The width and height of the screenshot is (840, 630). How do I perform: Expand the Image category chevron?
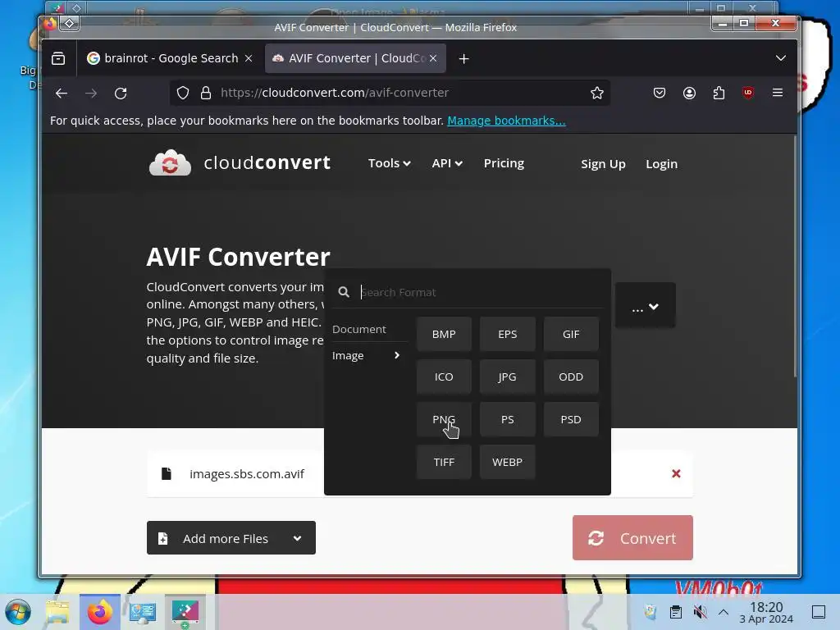397,355
